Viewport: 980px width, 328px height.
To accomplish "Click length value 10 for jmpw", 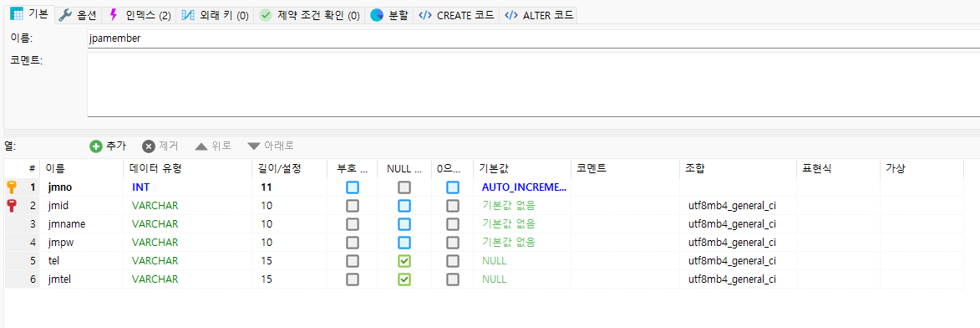I will [x=267, y=243].
